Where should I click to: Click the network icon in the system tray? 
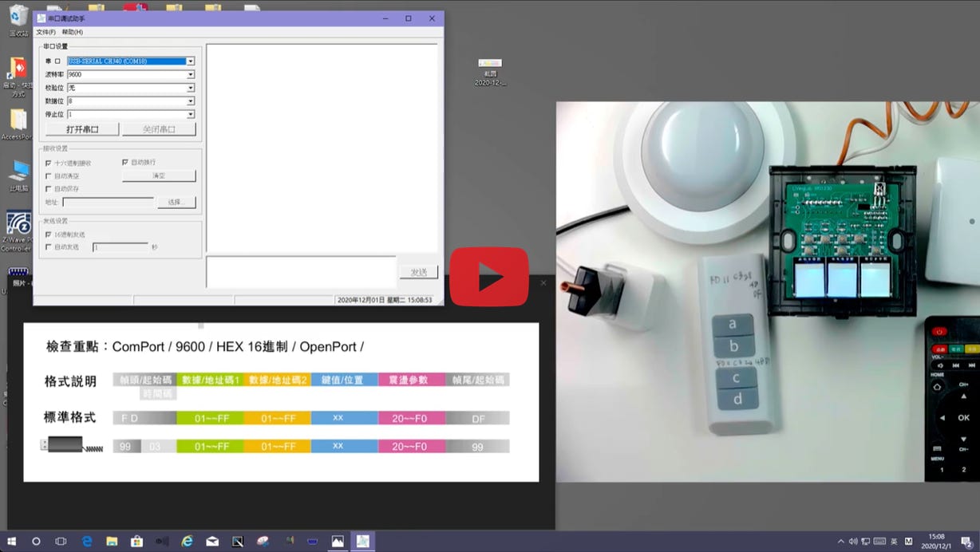pyautogui.click(x=866, y=541)
